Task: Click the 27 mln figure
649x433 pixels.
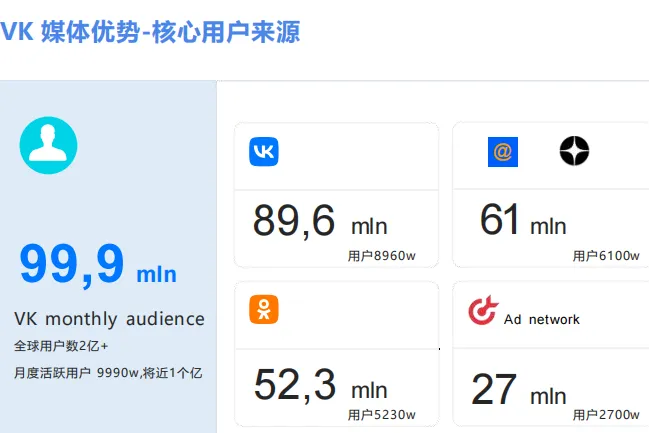Action: click(x=519, y=390)
